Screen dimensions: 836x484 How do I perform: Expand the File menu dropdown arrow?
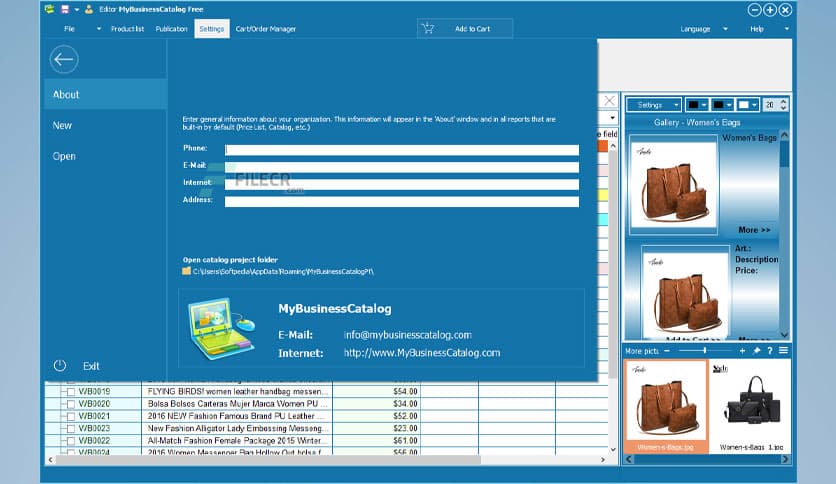99,29
